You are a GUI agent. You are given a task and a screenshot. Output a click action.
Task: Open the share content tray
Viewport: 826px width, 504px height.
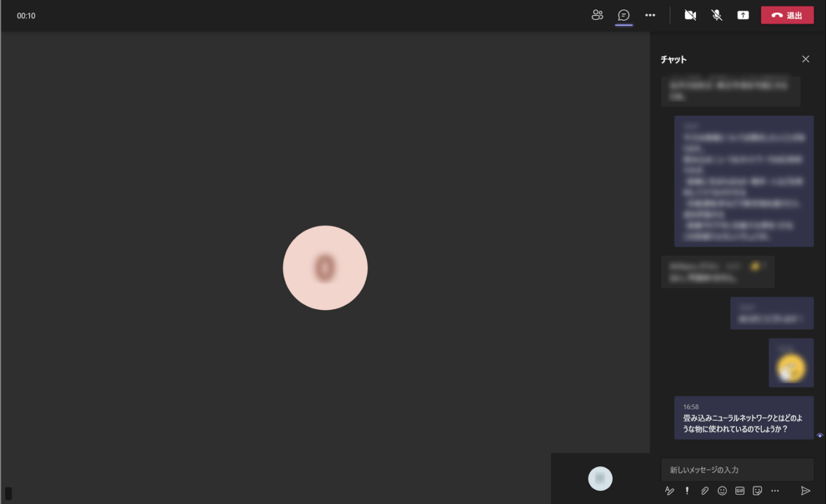pos(743,15)
